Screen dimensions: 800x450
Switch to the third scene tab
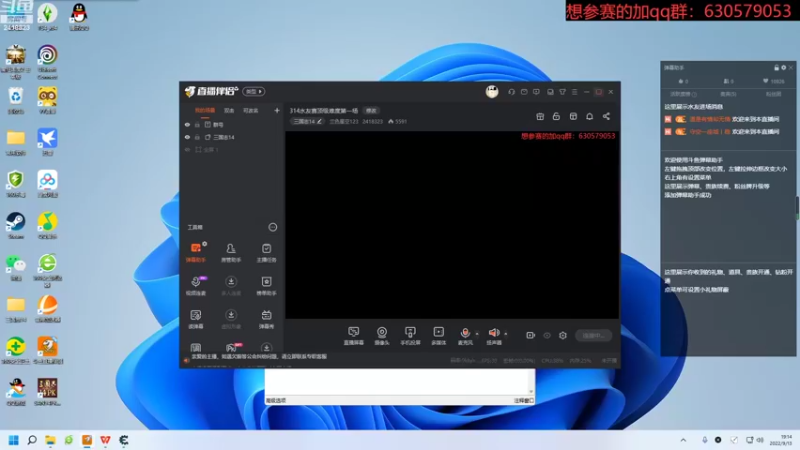tap(251, 111)
